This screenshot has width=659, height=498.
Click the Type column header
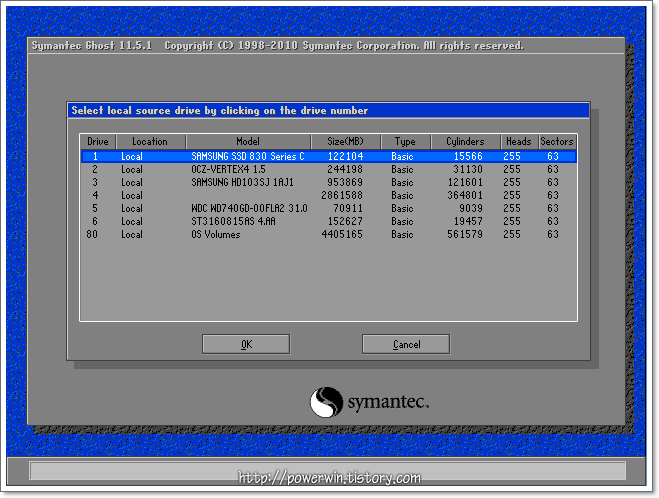[405, 142]
